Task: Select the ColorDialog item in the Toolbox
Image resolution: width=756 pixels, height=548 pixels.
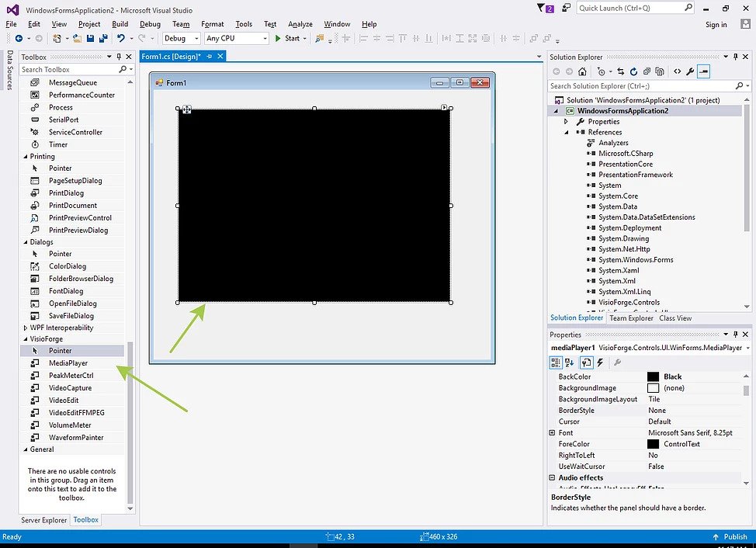Action: (x=72, y=266)
